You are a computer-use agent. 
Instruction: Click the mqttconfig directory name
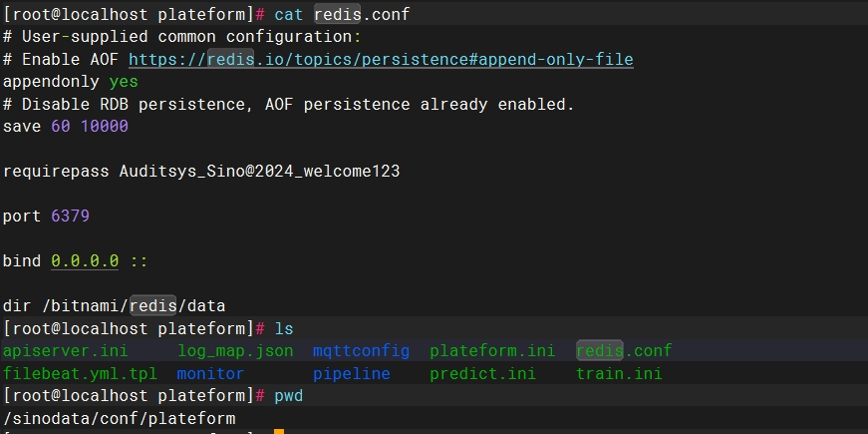[x=361, y=350]
